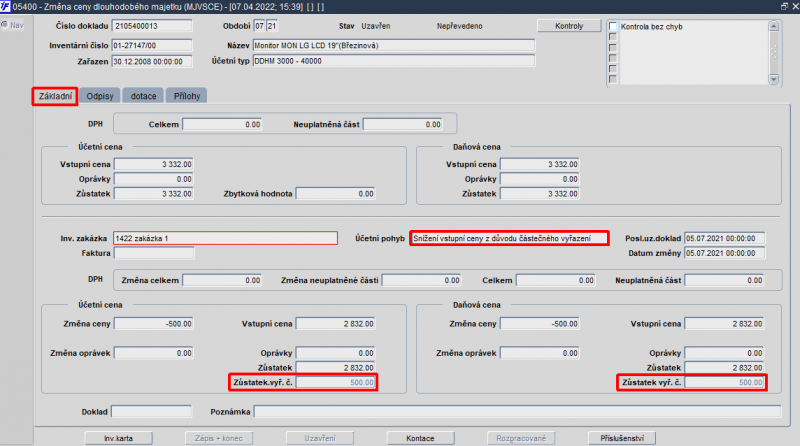Click the Celkem field in the top DPH row

tap(222, 125)
